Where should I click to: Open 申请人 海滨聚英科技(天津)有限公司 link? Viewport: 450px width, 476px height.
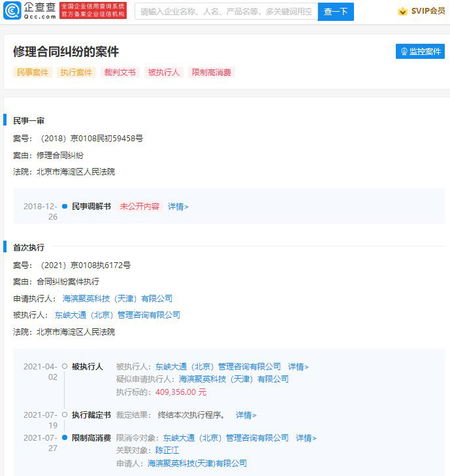197,463
